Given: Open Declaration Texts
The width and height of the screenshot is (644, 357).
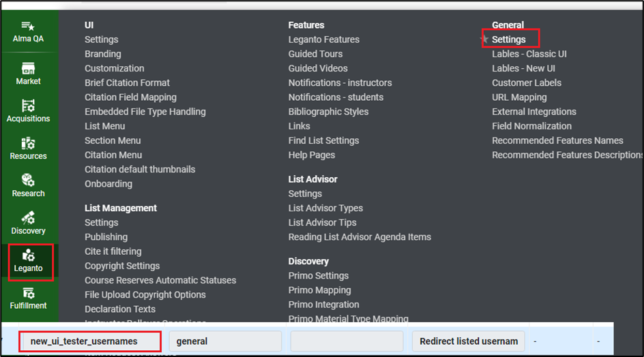Looking at the screenshot, I should coord(120,309).
